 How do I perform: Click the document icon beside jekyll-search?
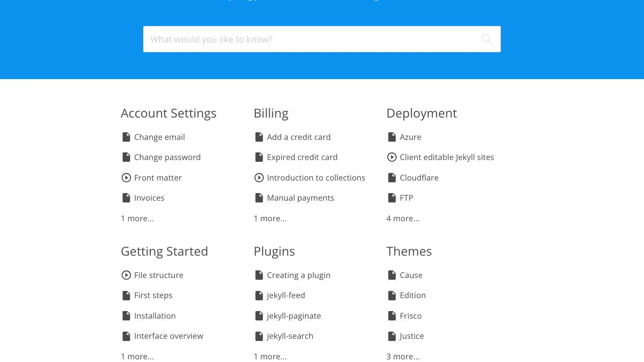pyautogui.click(x=259, y=336)
